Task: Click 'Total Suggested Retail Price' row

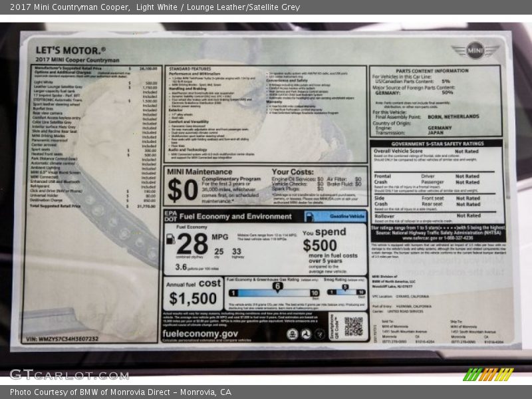Action: click(93, 206)
